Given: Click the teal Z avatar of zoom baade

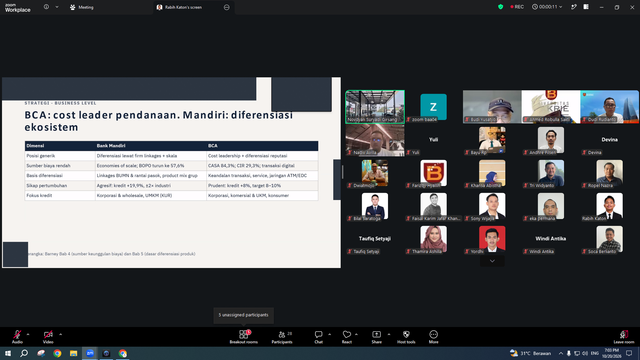Looking at the screenshot, I should coord(433,107).
